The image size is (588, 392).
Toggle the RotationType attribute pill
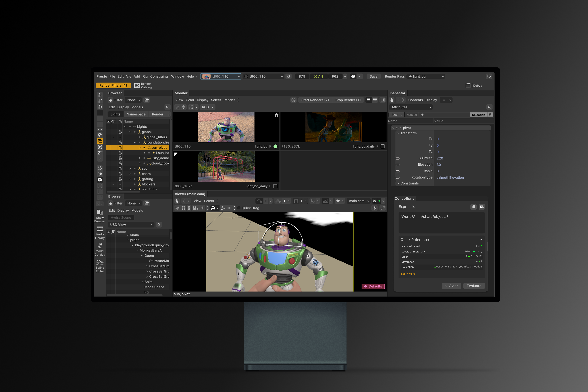[x=398, y=178]
